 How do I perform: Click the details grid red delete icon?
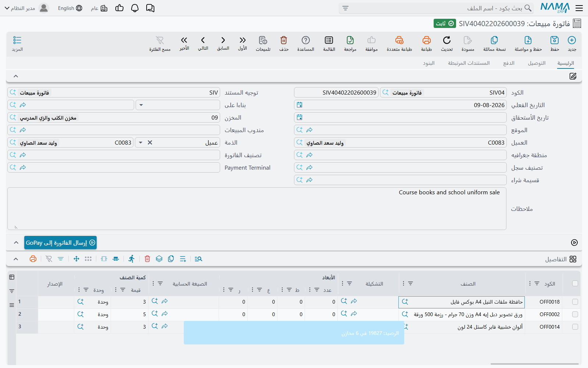(147, 259)
